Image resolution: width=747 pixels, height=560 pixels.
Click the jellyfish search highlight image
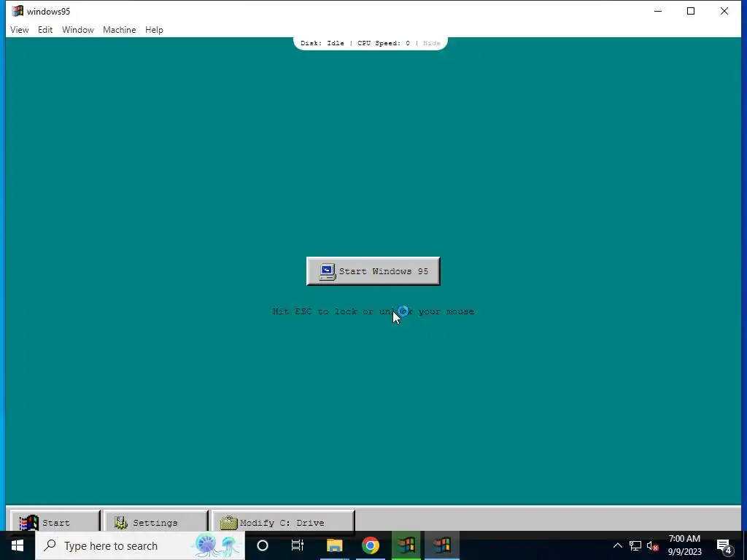[217, 545]
